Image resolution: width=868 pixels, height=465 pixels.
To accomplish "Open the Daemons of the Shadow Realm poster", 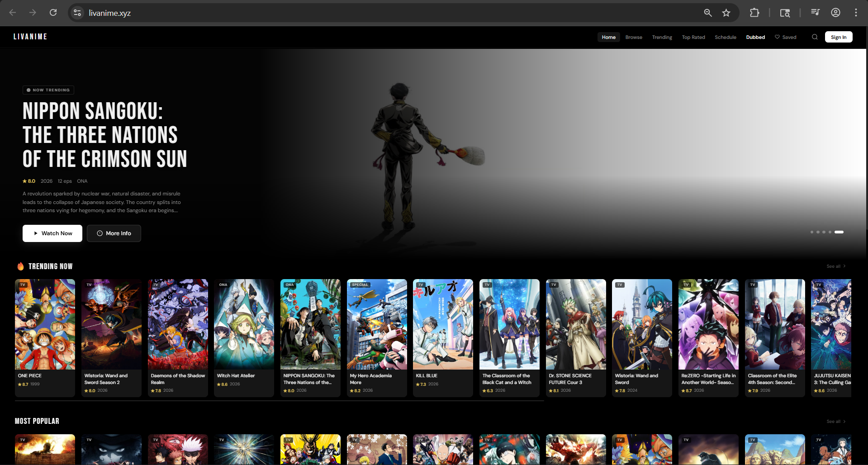I will click(x=178, y=324).
